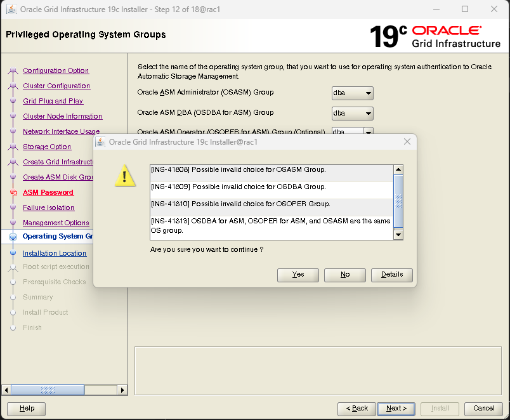Viewport: 510px width, 420px height.
Task: Click the yellow warning triangle icon
Action: (x=125, y=176)
